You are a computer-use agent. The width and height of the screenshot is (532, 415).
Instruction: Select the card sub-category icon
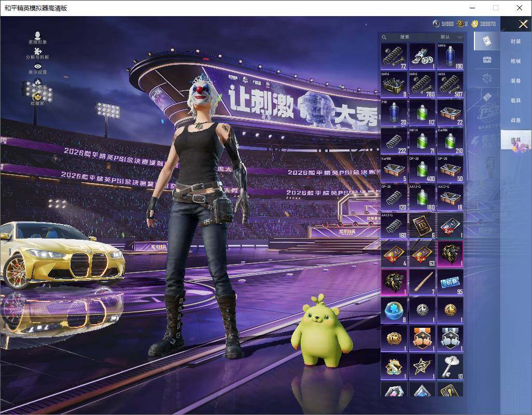tap(487, 41)
